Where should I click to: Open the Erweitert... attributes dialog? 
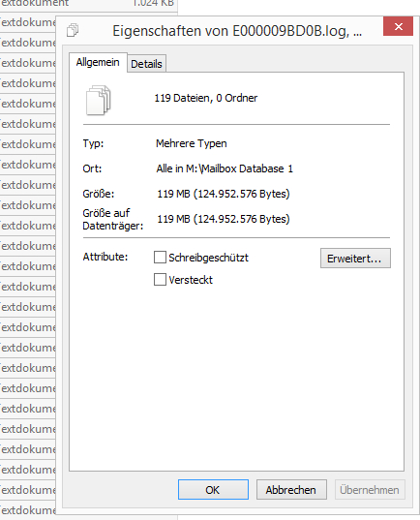(355, 259)
